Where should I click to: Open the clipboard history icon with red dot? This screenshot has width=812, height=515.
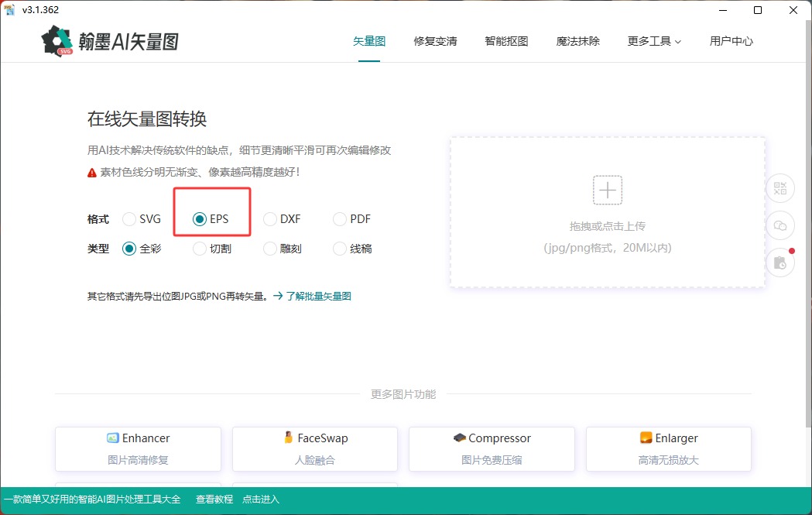coord(779,263)
